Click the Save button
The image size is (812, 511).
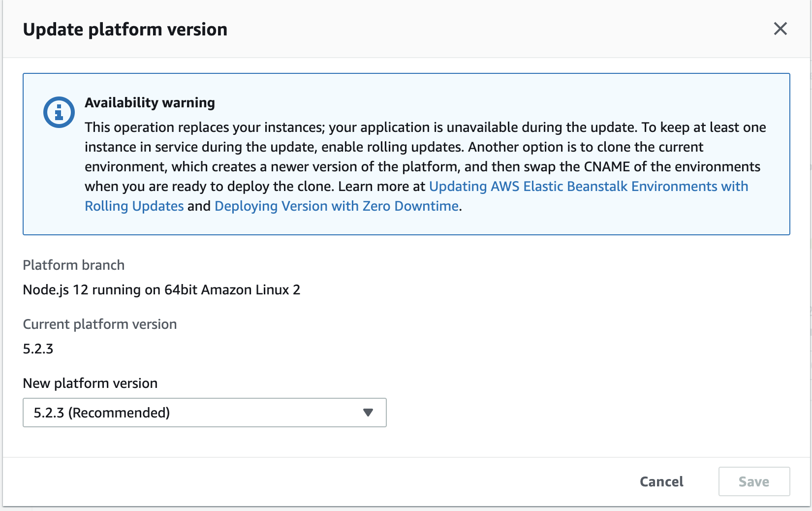pyautogui.click(x=754, y=481)
